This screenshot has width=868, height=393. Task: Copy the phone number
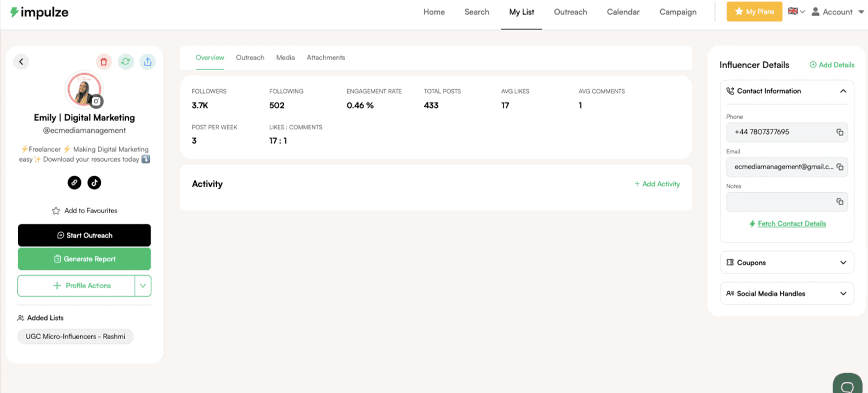point(840,132)
